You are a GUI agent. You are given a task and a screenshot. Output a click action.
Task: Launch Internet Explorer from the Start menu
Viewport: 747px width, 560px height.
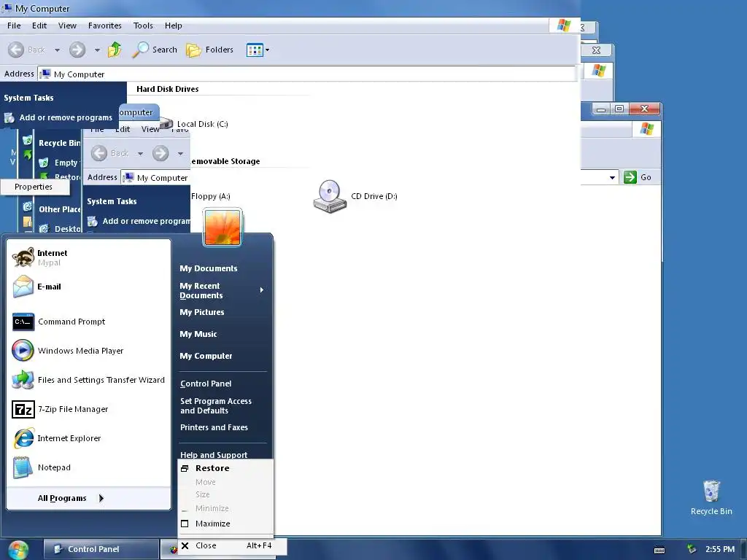pyautogui.click(x=88, y=438)
